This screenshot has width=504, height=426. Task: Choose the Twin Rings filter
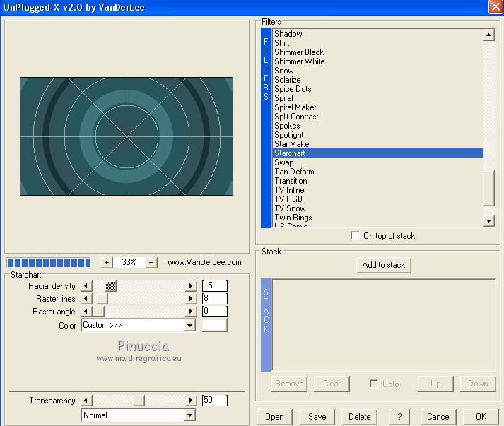pyautogui.click(x=293, y=218)
